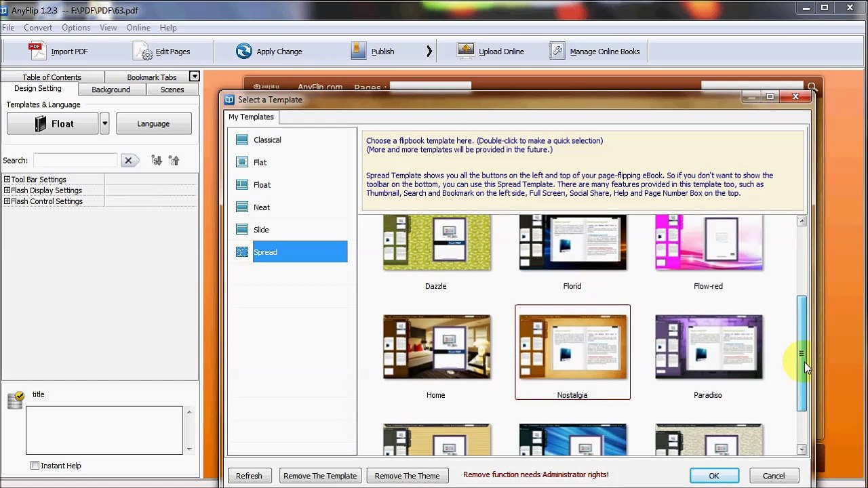The height and width of the screenshot is (488, 868).
Task: Click the Slide template list icon
Action: pos(242,229)
